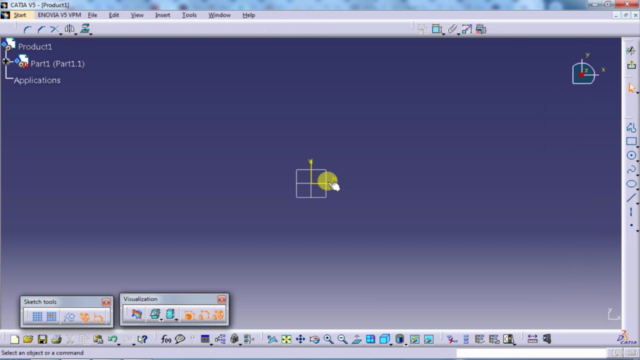The width and height of the screenshot is (640, 360).
Task: Click the New document icon
Action: pyautogui.click(x=14, y=339)
